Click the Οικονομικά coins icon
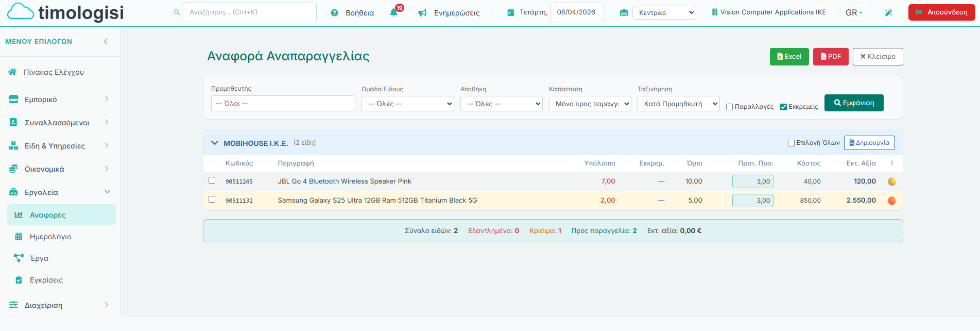The image size is (980, 331). (13, 169)
